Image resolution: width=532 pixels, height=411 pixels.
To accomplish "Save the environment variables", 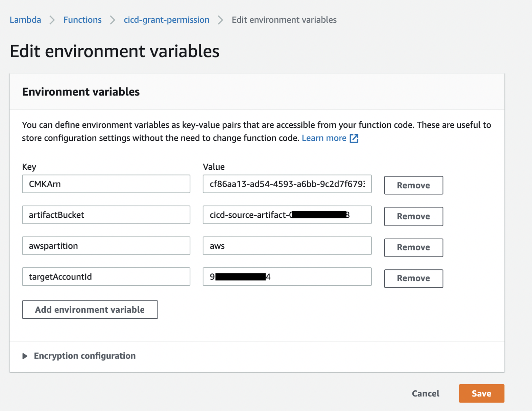I will [481, 393].
